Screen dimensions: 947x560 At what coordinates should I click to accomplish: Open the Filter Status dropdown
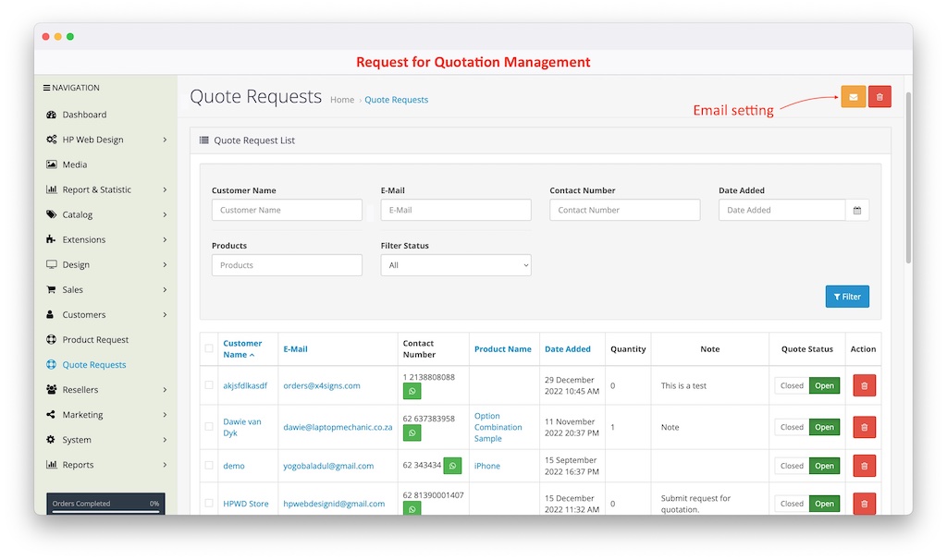click(456, 265)
